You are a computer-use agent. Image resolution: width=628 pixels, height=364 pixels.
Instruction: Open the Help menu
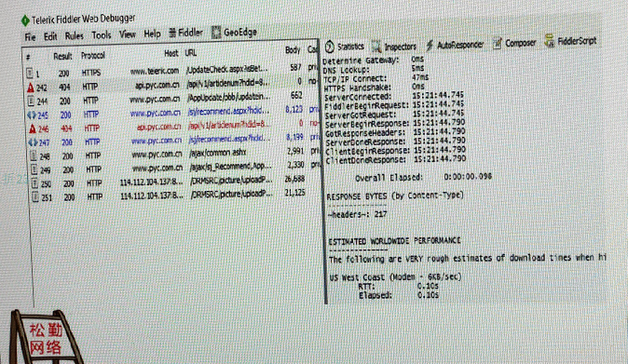pos(152,34)
